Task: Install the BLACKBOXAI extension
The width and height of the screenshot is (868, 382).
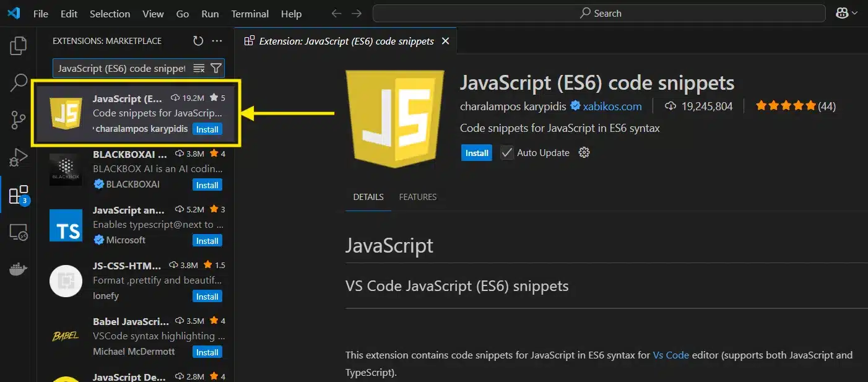Action: (x=207, y=185)
